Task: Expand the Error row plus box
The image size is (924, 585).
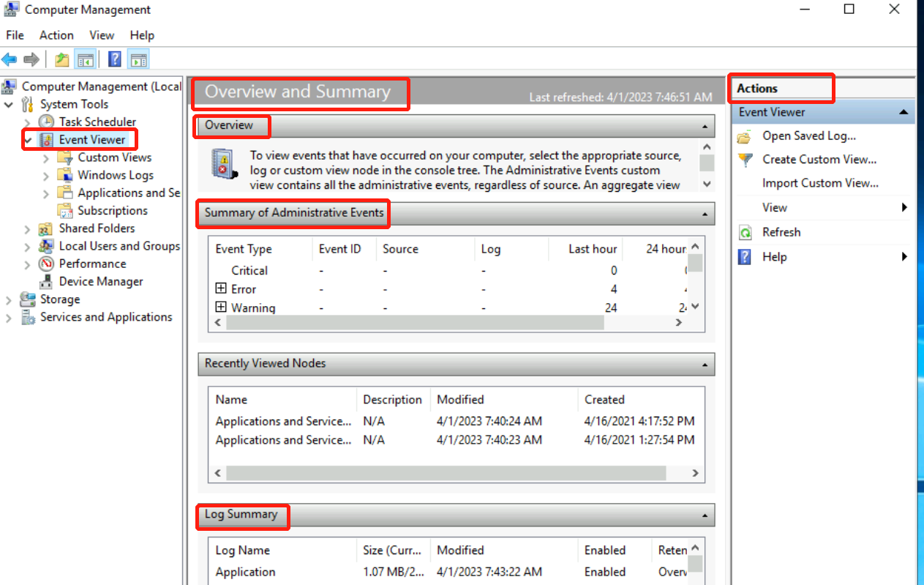Action: [221, 288]
